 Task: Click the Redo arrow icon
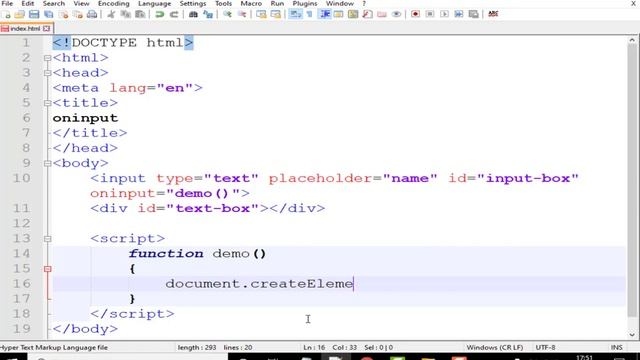coord(174,14)
